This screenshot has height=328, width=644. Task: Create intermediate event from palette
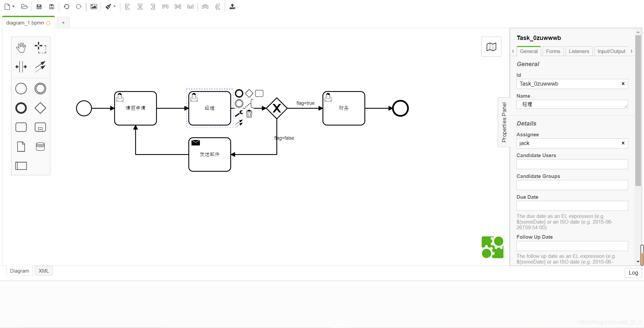click(40, 89)
